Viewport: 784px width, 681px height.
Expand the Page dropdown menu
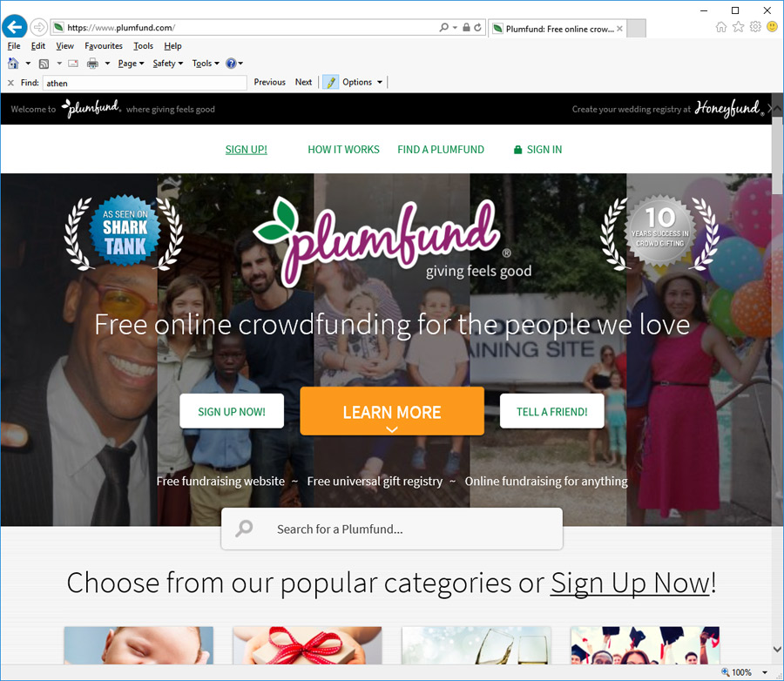[x=131, y=64]
